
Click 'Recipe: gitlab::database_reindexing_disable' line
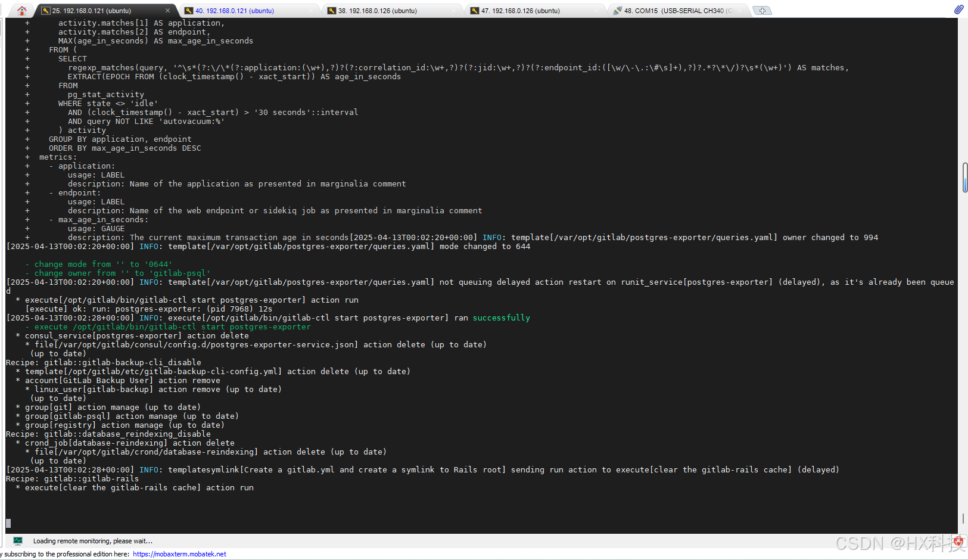click(108, 434)
